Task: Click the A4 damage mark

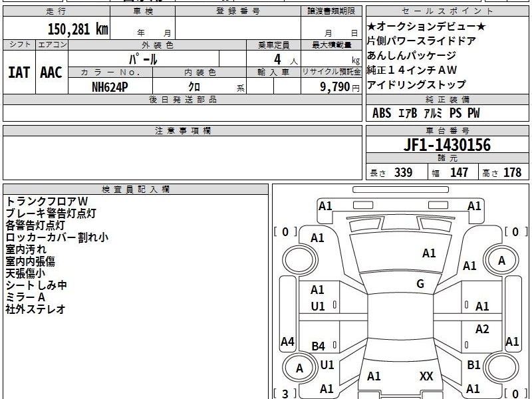Action: [287, 342]
